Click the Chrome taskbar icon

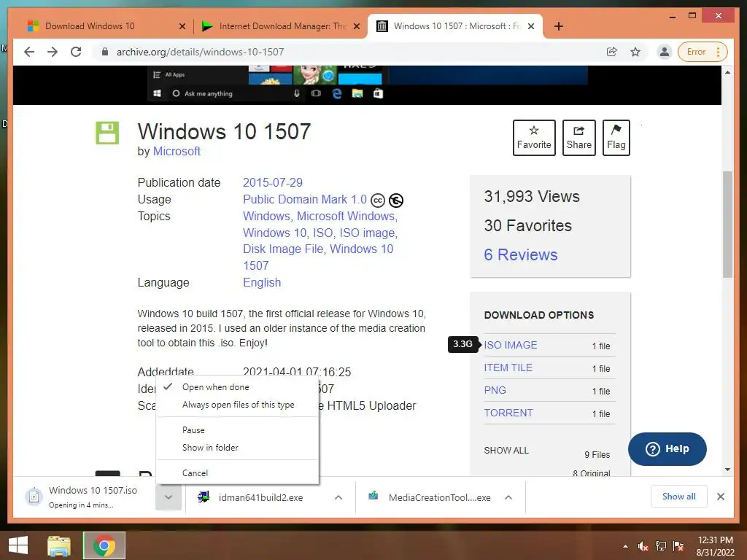click(104, 545)
